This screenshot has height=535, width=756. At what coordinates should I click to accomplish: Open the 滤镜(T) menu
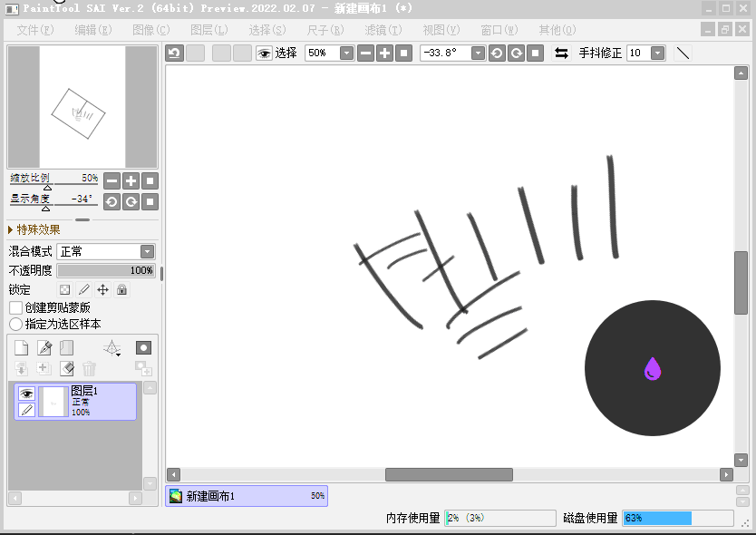coord(383,30)
